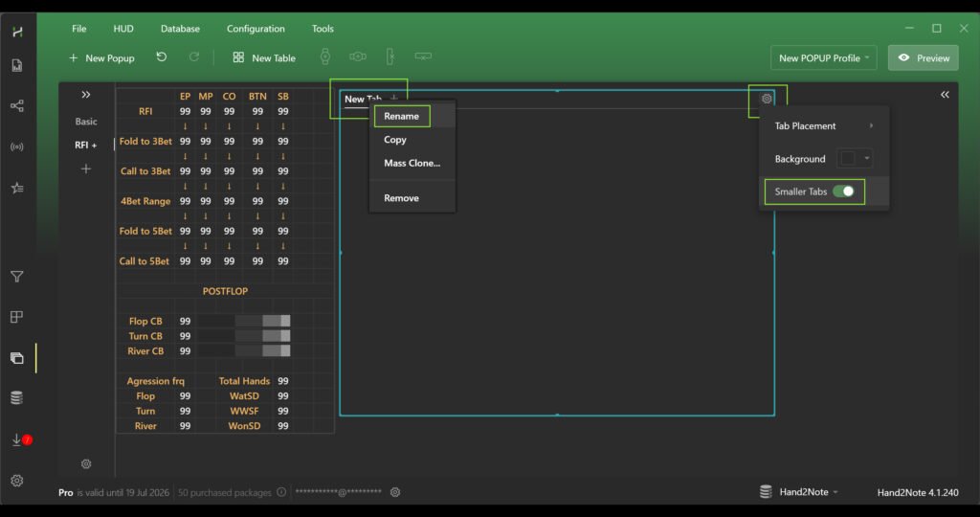The width and height of the screenshot is (980, 517).
Task: Open the live broadcast sidebar icon
Action: pyautogui.click(x=17, y=146)
